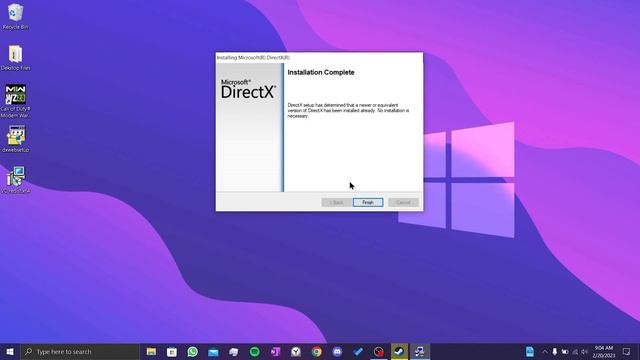Image resolution: width=640 pixels, height=360 pixels.
Task: Open the notification center icon
Action: pyautogui.click(x=627, y=352)
